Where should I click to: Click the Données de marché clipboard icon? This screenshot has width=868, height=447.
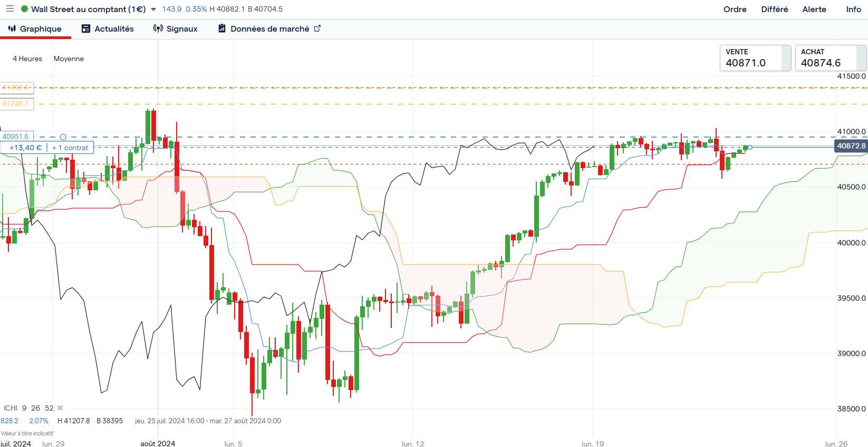click(x=222, y=28)
